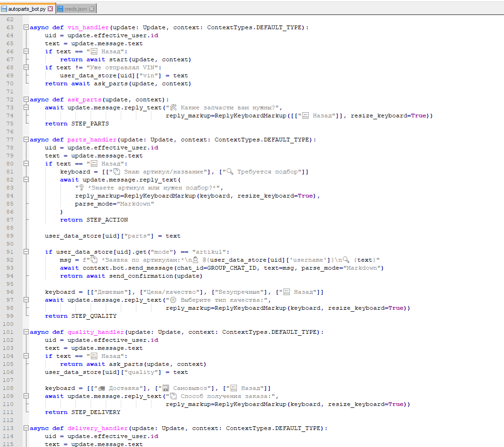
Task: Collapse the ask_parts function fold at line 72
Action: point(26,99)
